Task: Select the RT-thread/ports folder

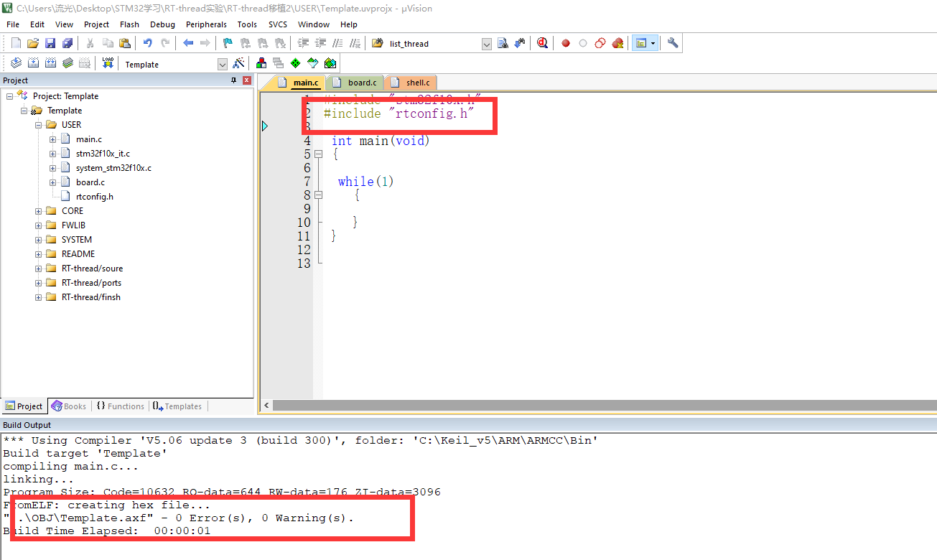Action: 91,283
